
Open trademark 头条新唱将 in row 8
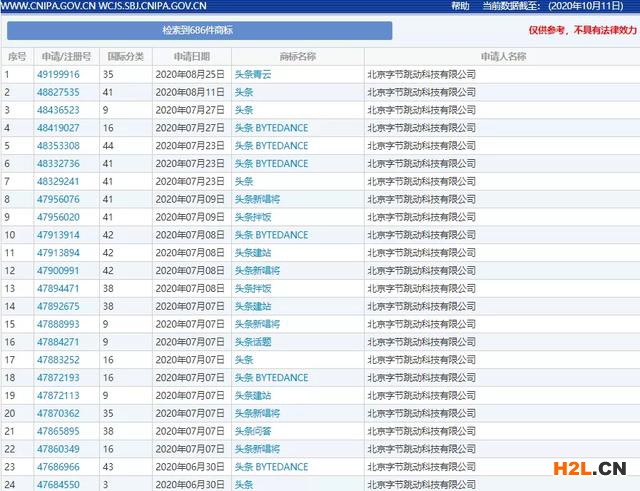point(257,199)
